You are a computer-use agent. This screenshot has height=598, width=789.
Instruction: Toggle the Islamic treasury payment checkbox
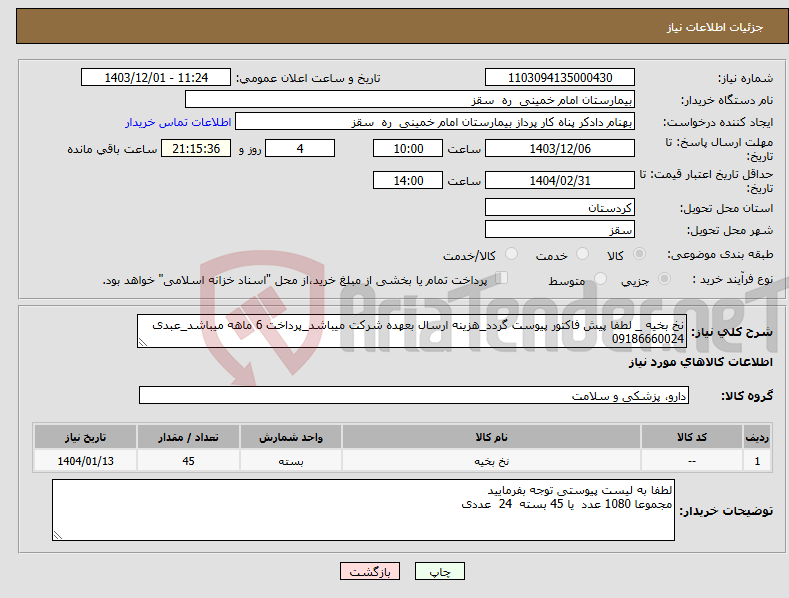point(502,278)
